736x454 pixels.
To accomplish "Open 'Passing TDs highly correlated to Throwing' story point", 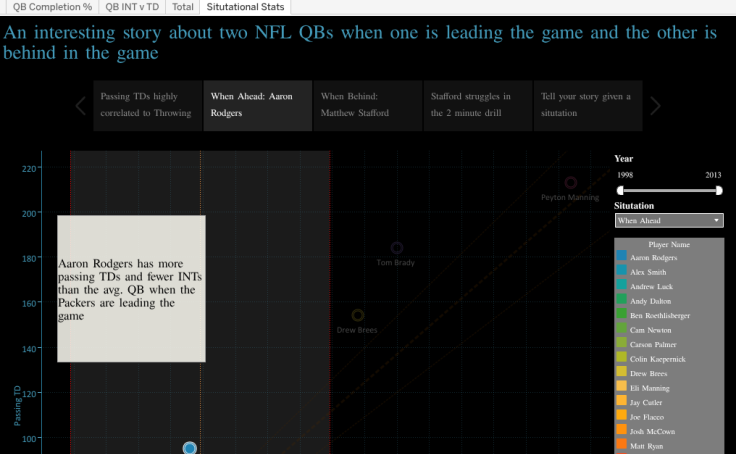I will 147,105.
